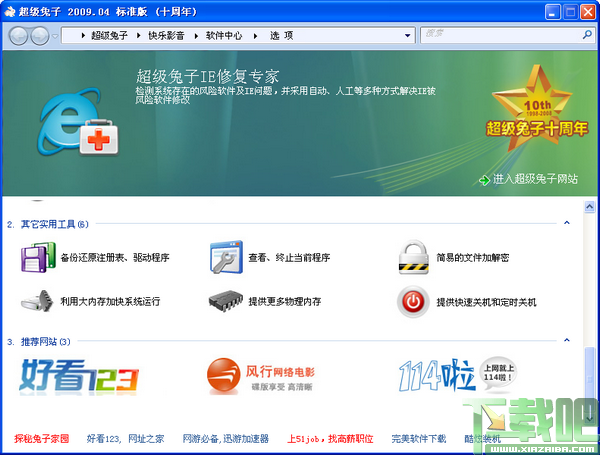Screen dimensions: 600x455
Task: Open the 软件中心 breadcrumb item
Action: point(224,36)
